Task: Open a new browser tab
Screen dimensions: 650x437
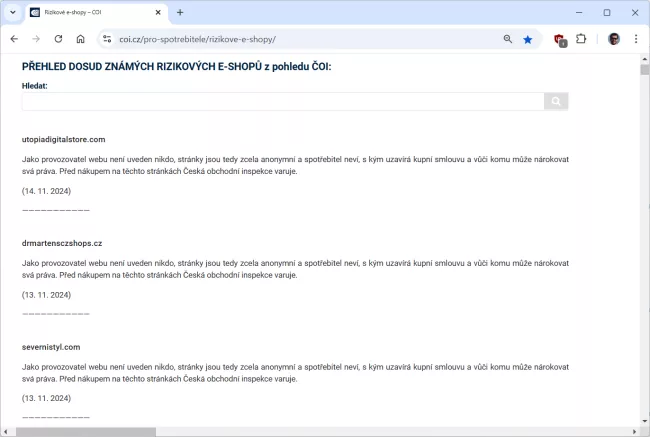Action: click(x=180, y=13)
